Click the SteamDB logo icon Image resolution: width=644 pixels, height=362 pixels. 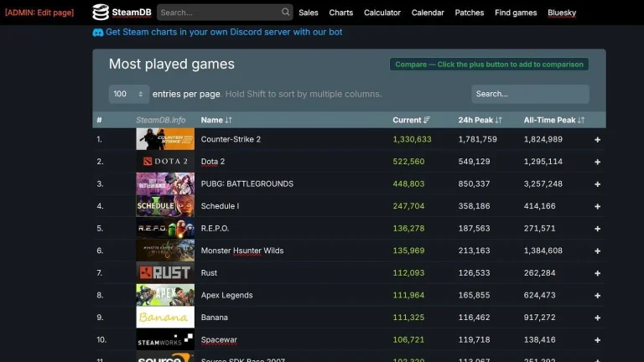101,13
